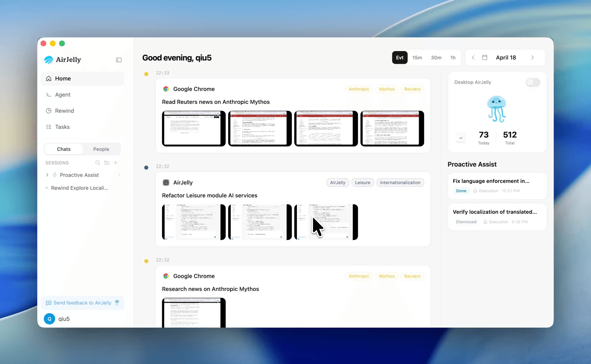This screenshot has height=364, width=591.
Task: Select the 15m interval view
Action: click(417, 58)
